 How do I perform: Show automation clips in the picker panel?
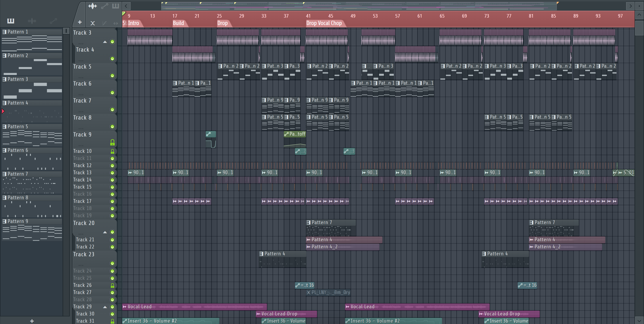click(x=53, y=21)
